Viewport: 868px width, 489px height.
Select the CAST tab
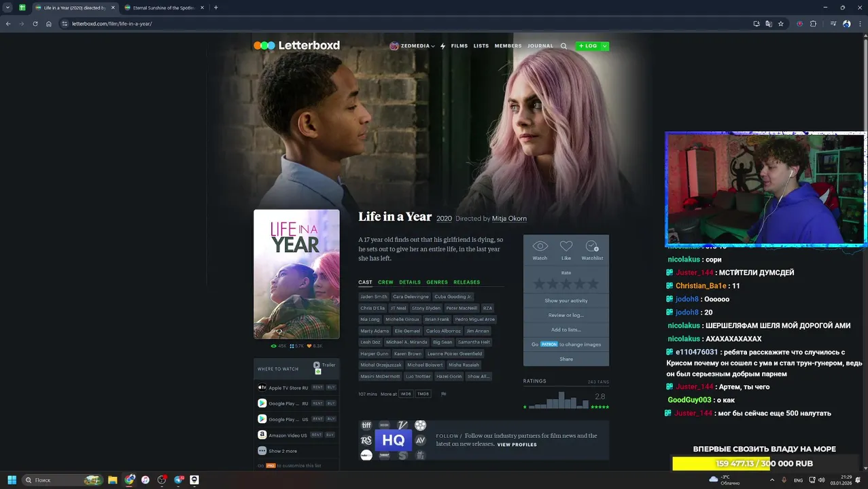click(x=365, y=282)
